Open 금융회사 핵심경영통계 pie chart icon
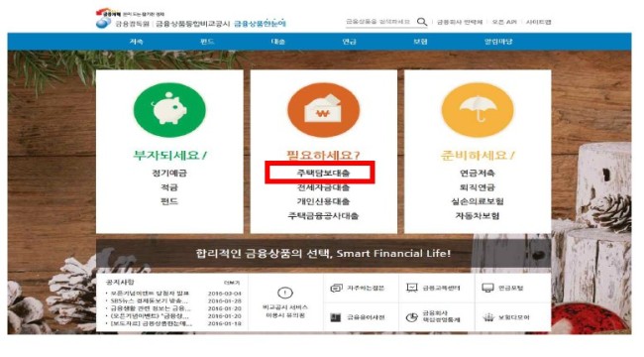This screenshot has width=644, height=357. [411, 317]
